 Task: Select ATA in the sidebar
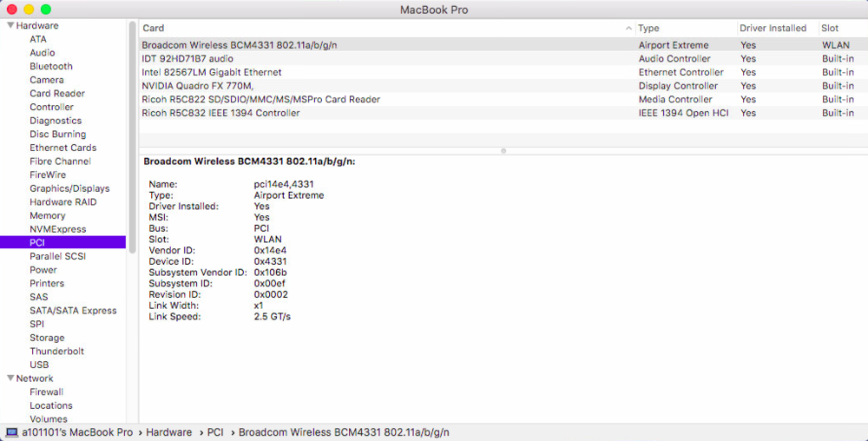(x=38, y=39)
